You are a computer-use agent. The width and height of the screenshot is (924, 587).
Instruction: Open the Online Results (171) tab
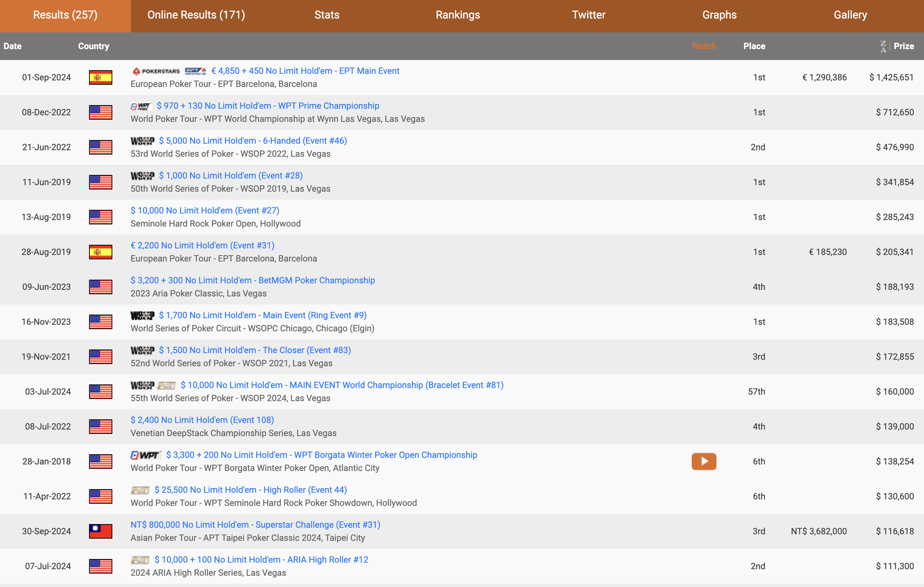pyautogui.click(x=196, y=15)
